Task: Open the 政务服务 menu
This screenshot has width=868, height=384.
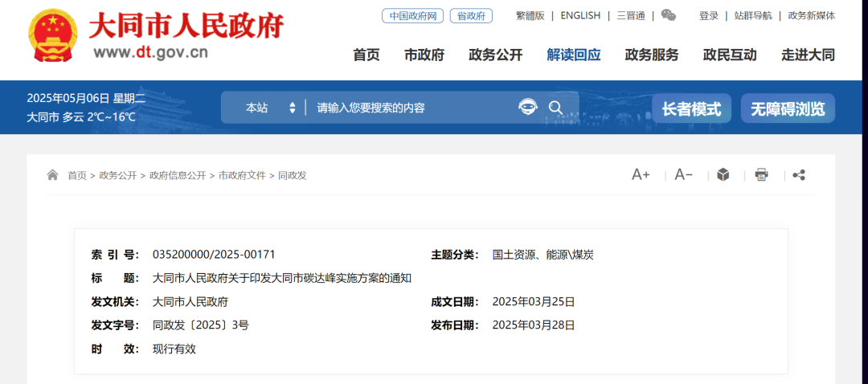Action: point(652,55)
